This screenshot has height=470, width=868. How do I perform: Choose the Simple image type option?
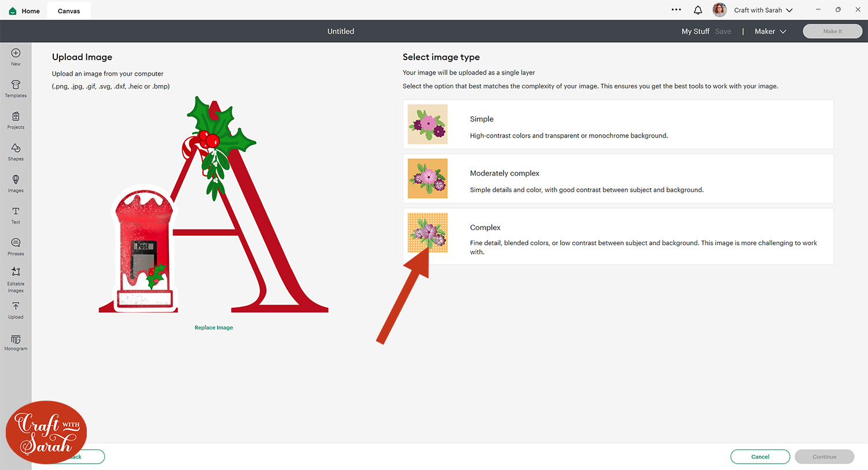(618, 124)
